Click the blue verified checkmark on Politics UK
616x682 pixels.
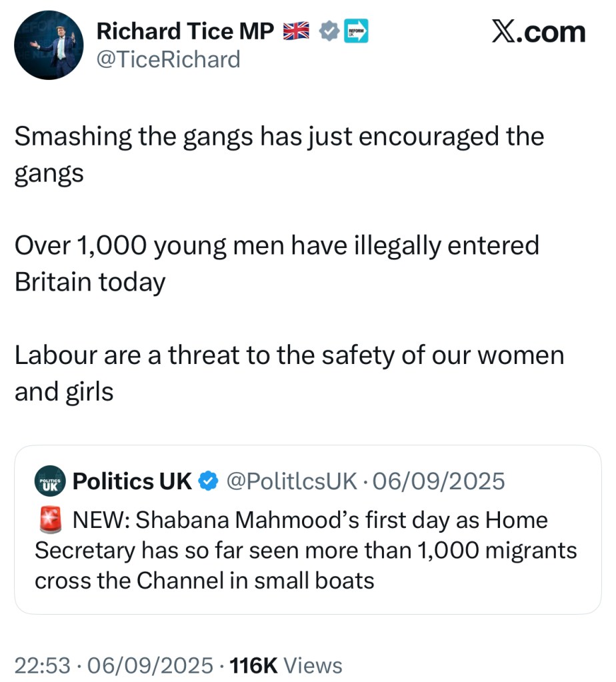[209, 481]
